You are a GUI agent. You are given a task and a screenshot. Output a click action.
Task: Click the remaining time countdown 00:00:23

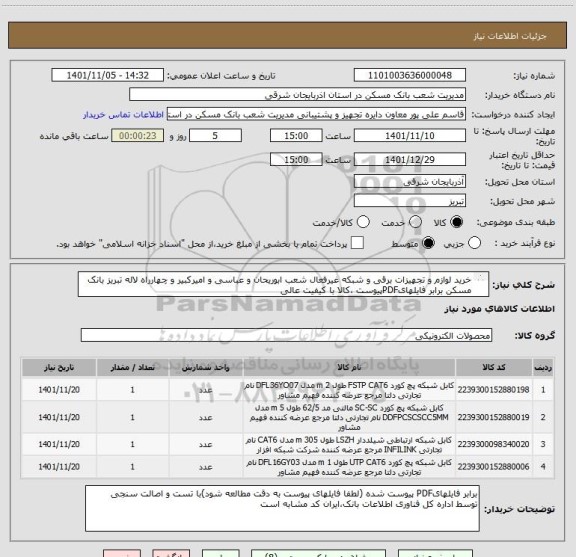click(x=138, y=136)
